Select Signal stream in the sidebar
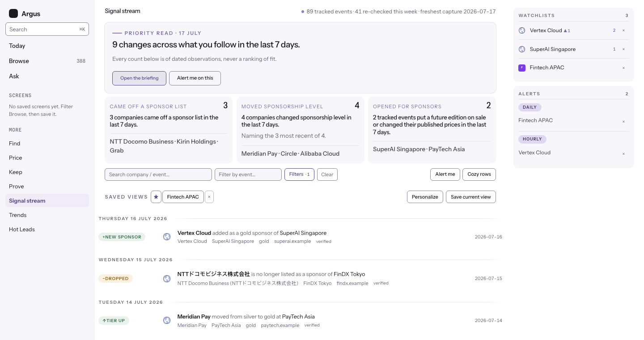The width and height of the screenshot is (644, 340). (x=47, y=201)
